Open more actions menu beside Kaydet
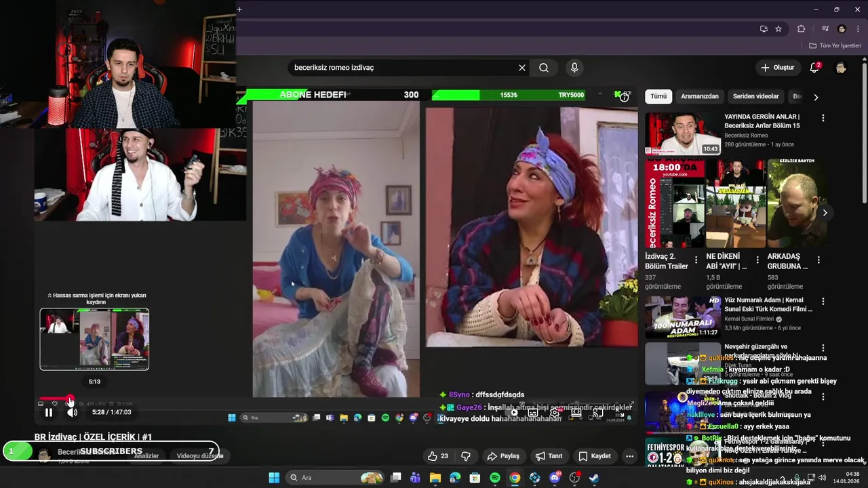The width and height of the screenshot is (868, 488). [x=629, y=456]
